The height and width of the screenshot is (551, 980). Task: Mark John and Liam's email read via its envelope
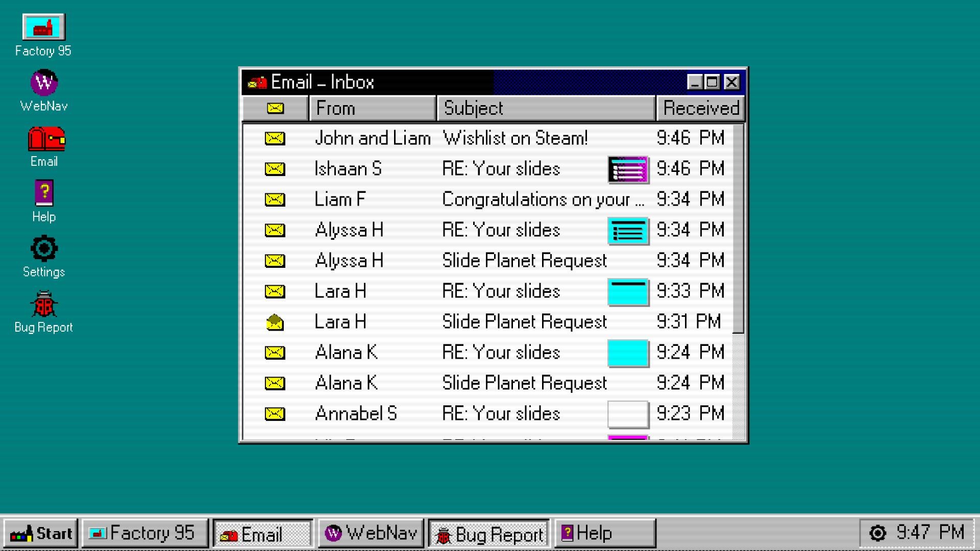[274, 138]
